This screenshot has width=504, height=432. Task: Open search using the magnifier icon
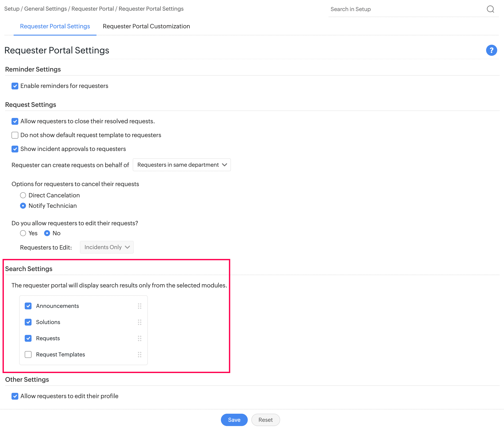491,9
